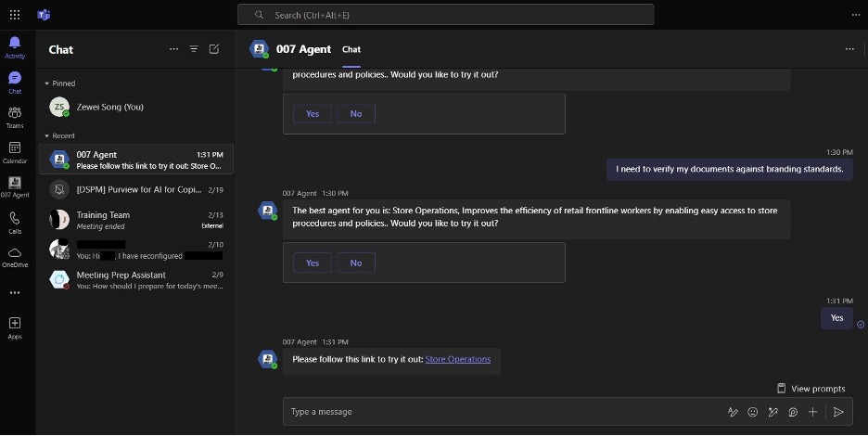This screenshot has width=868, height=436.
Task: Select the Chat icon in sidebar
Action: click(15, 83)
